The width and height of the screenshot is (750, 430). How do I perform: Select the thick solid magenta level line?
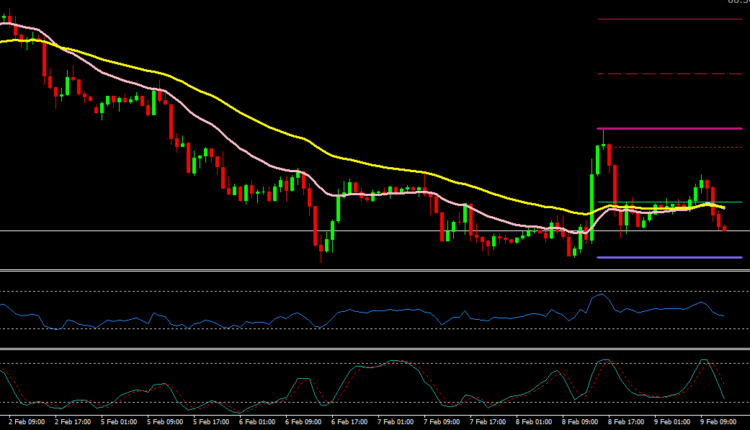[660, 129]
